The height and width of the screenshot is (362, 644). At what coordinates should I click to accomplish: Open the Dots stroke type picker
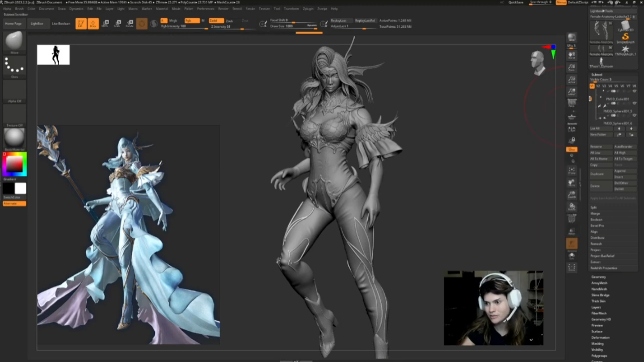pos(14,66)
